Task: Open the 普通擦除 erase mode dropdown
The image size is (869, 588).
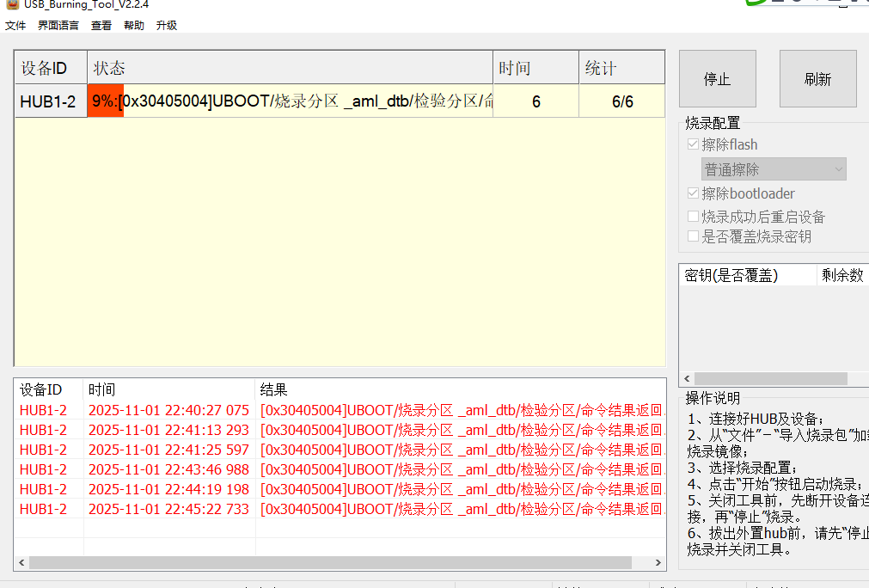Action: [x=774, y=169]
